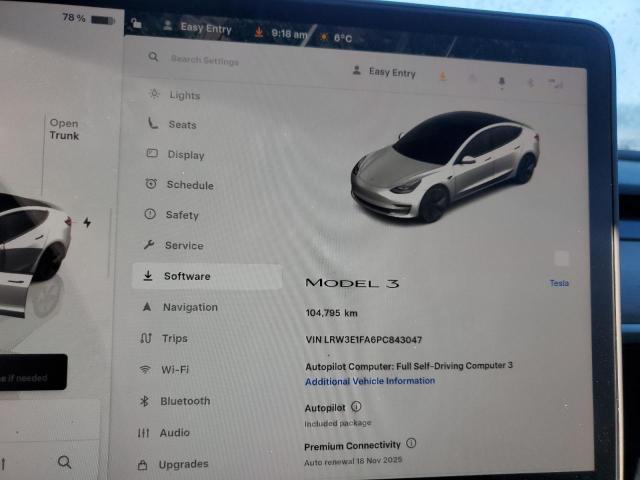Viewport: 640px width, 480px height.
Task: Tap the orange update download icon in status bar
Action: (x=258, y=31)
